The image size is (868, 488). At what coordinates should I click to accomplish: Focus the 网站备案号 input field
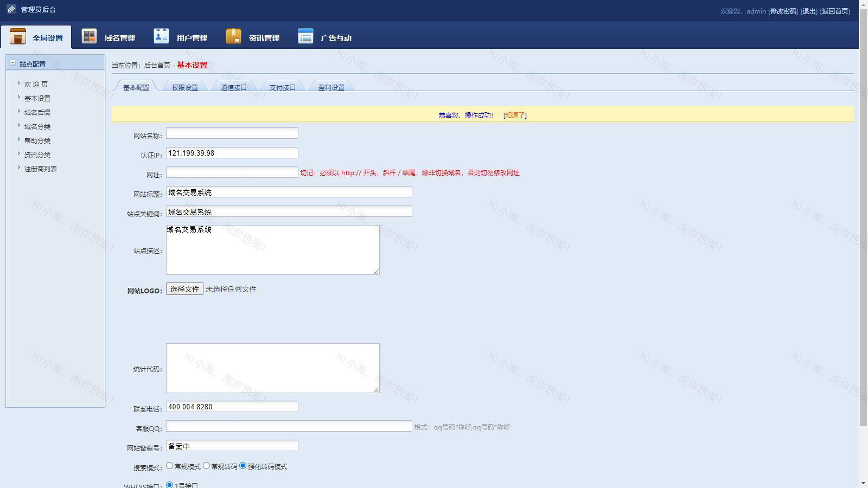[232, 445]
